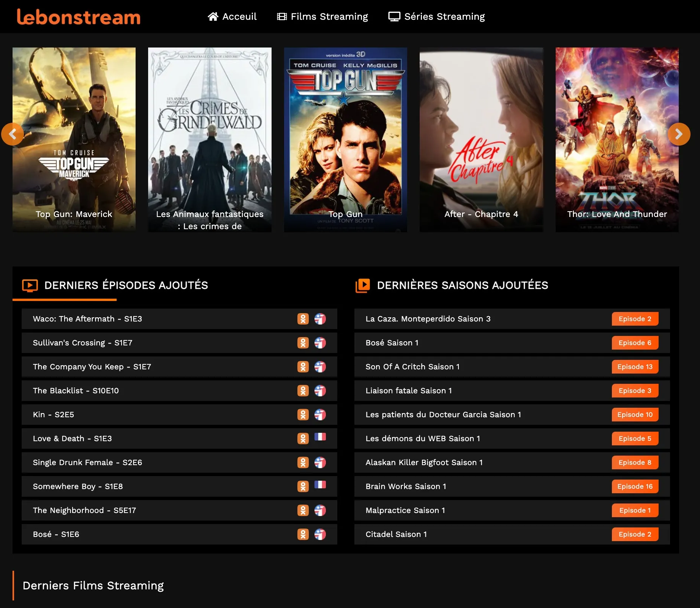Open The Company You Keep - S1E7 row
The width and height of the screenshot is (700, 608).
[179, 367]
